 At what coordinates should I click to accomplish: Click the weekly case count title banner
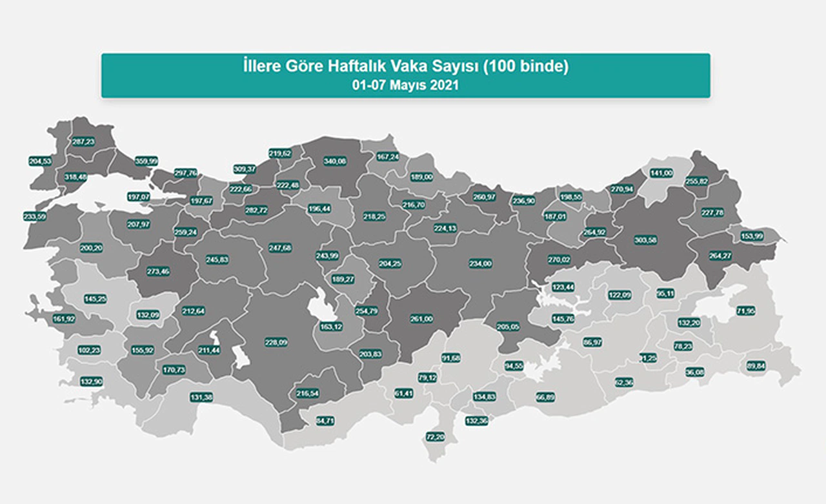pyautogui.click(x=405, y=76)
